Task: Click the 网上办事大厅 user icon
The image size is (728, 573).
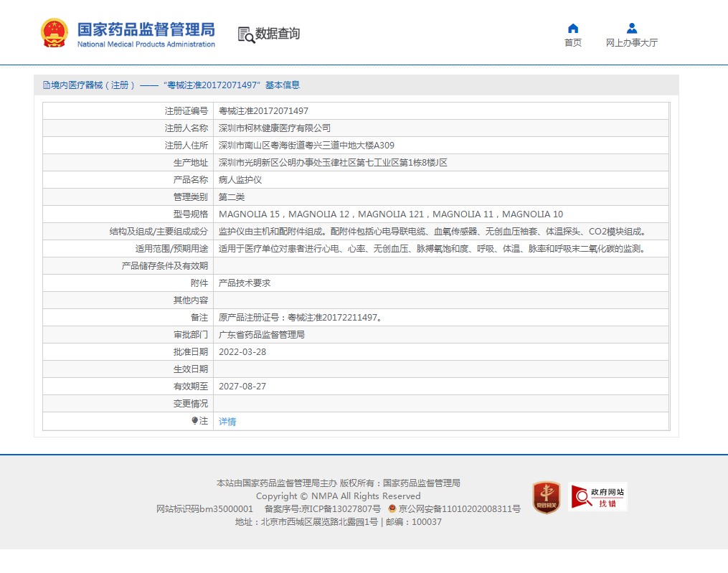Action: tap(631, 28)
